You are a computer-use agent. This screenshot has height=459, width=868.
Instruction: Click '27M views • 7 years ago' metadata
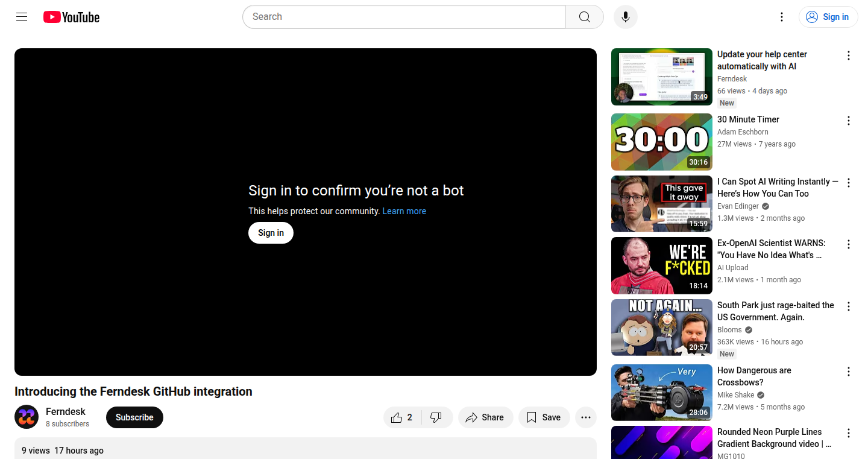pyautogui.click(x=756, y=144)
